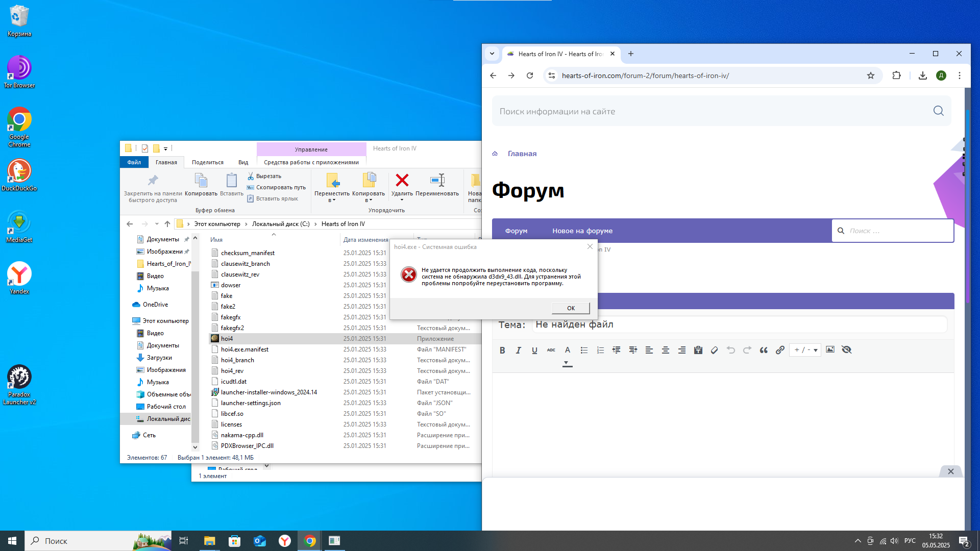This screenshot has width=980, height=551.
Task: Click 'Закрепить на панели быстрого доступа' pin
Action: (x=153, y=188)
